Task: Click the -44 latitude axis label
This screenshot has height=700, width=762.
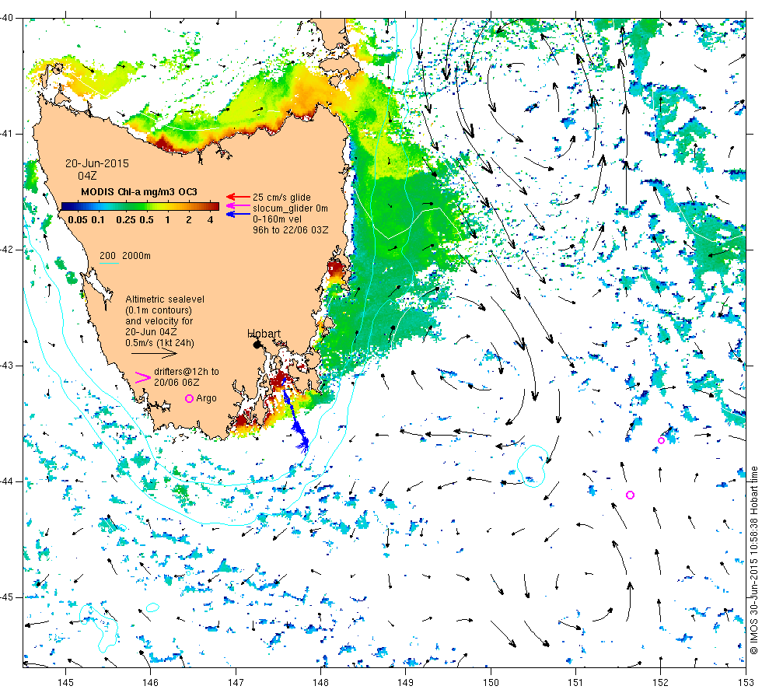Action: tap(7, 481)
